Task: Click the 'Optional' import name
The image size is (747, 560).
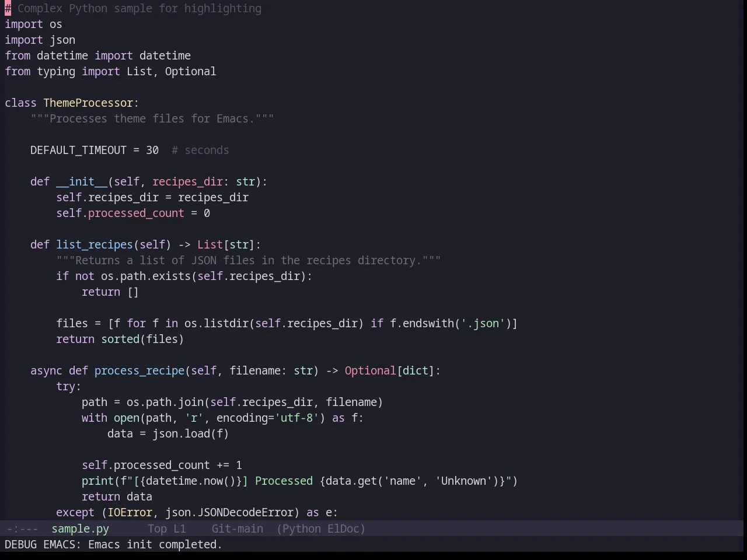Action: click(190, 71)
